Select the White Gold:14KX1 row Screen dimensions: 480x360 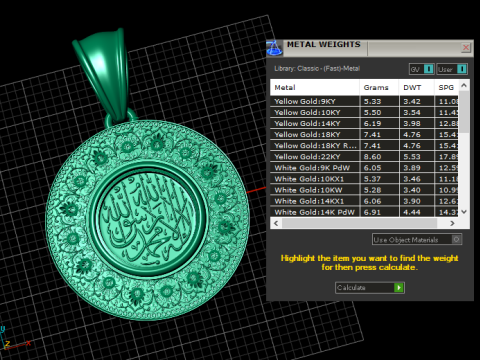tap(364, 201)
